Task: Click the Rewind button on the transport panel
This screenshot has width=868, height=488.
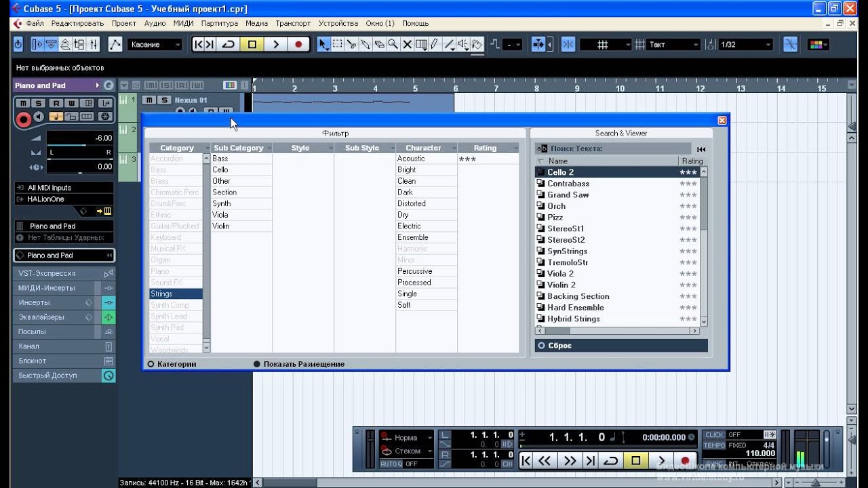Action: [545, 461]
